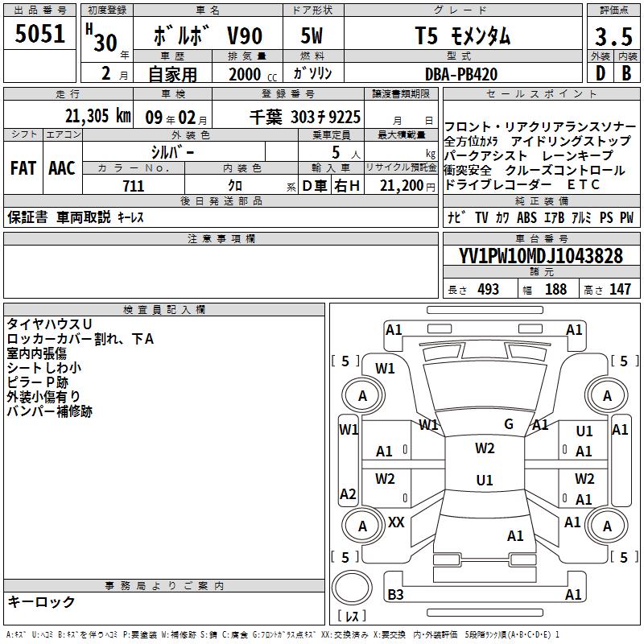Image resolution: width=644 pixels, height=644 pixels.
Task: Select the color number 711
Action: (134, 186)
